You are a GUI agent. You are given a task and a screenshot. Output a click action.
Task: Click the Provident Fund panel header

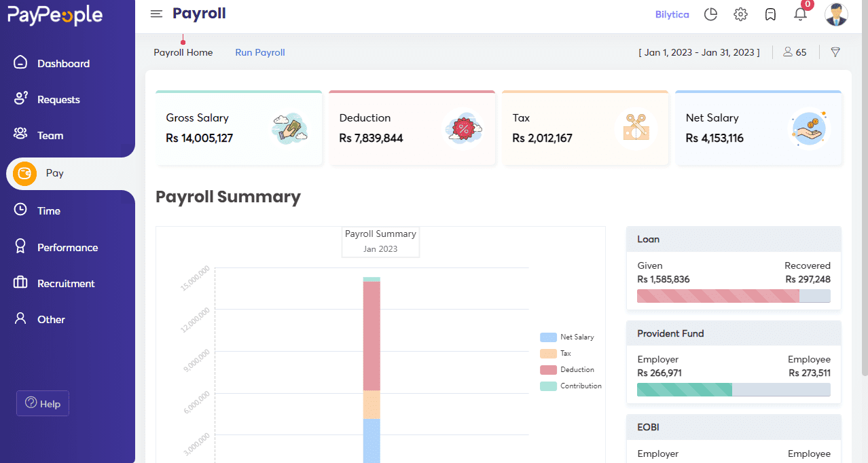pos(734,333)
